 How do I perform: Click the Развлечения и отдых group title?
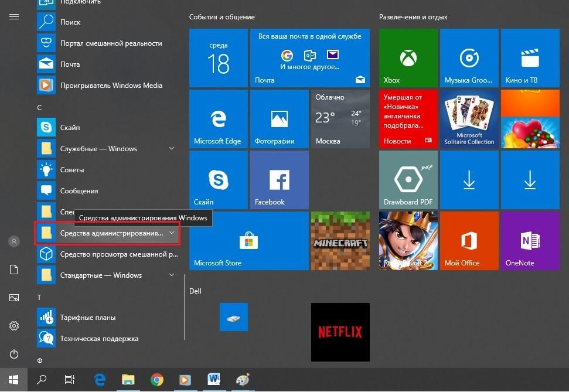tap(413, 17)
